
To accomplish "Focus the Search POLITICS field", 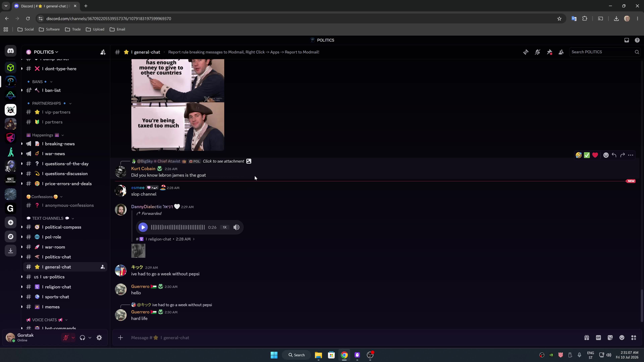I will tap(604, 52).
